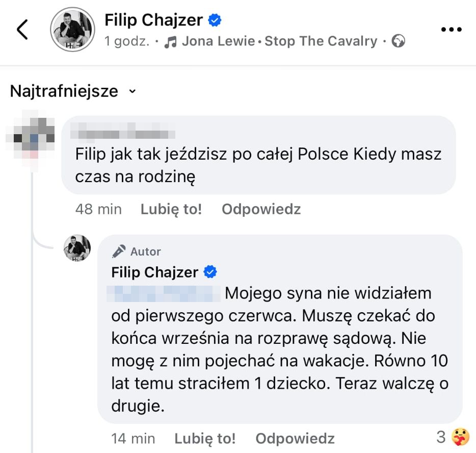This screenshot has width=476, height=453.
Task: Click the verified badge next to the header name
Action: 215,20
